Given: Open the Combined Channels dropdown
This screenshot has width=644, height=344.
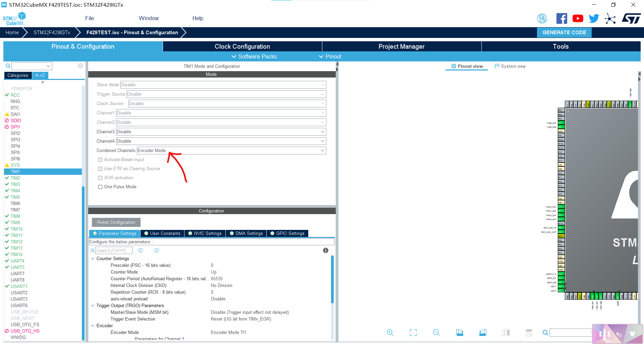Looking at the screenshot, I should pyautogui.click(x=231, y=150).
